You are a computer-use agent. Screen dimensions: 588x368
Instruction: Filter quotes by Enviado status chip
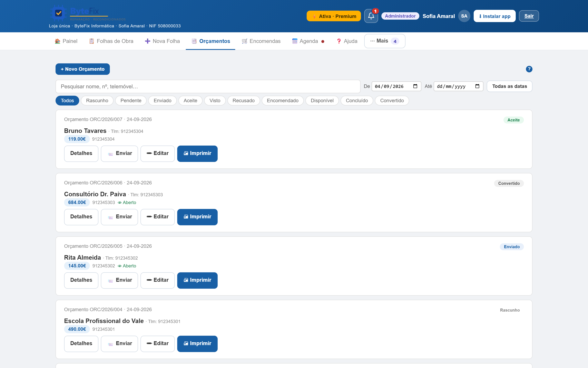tap(162, 101)
